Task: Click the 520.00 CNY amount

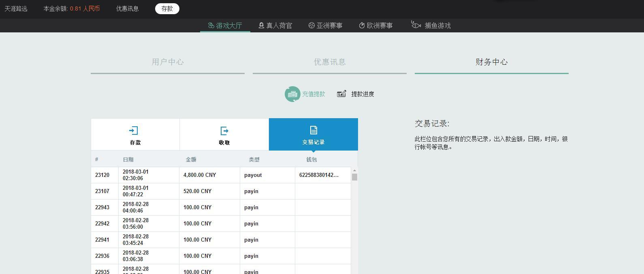Action: tap(198, 191)
